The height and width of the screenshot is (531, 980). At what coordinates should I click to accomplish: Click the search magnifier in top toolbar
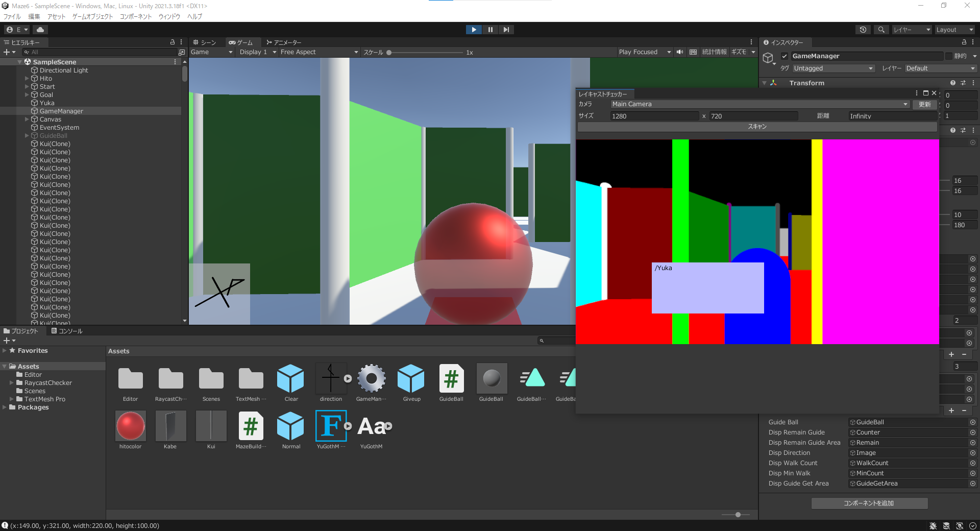point(881,30)
